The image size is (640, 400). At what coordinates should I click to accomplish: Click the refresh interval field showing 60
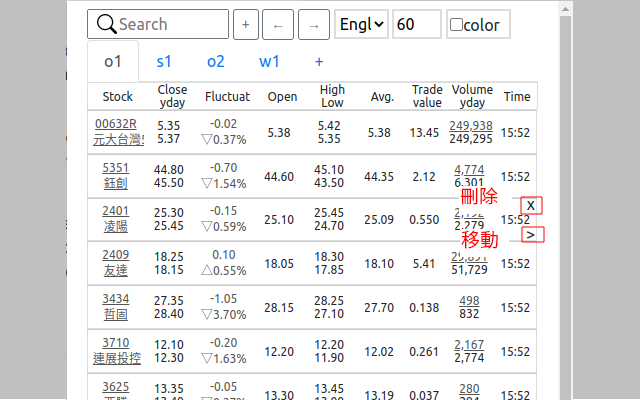pos(417,24)
